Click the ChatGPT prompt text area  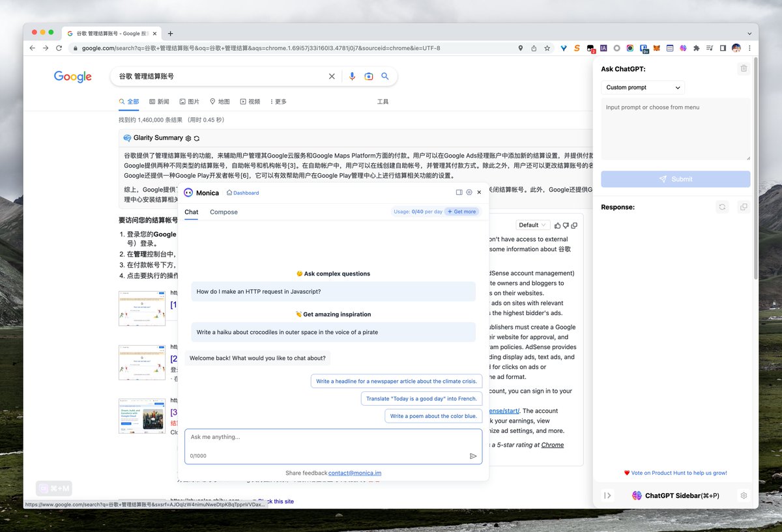tap(675, 129)
